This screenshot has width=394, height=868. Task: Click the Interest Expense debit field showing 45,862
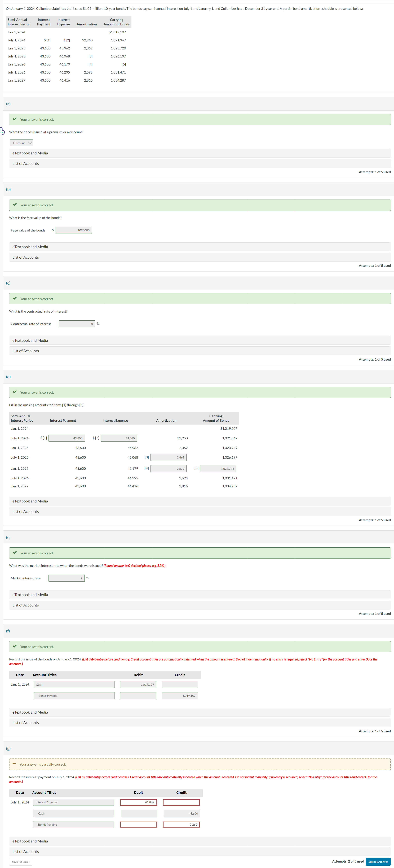point(138,802)
